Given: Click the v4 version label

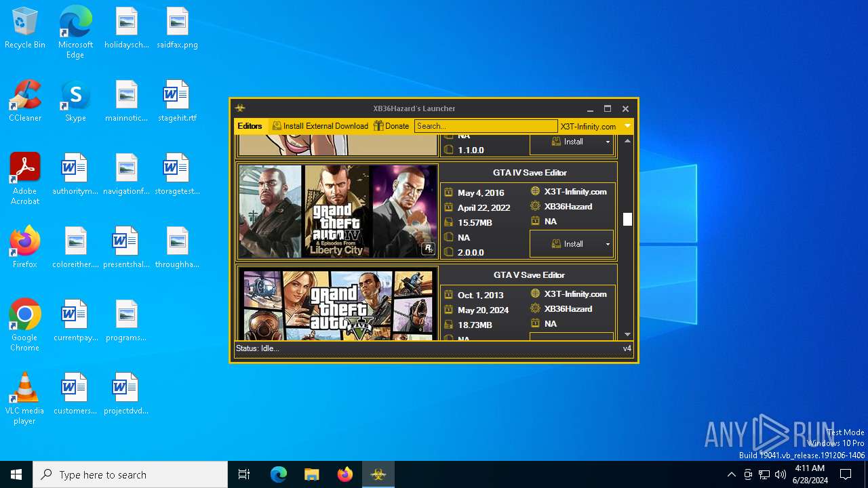Looking at the screenshot, I should click(627, 348).
